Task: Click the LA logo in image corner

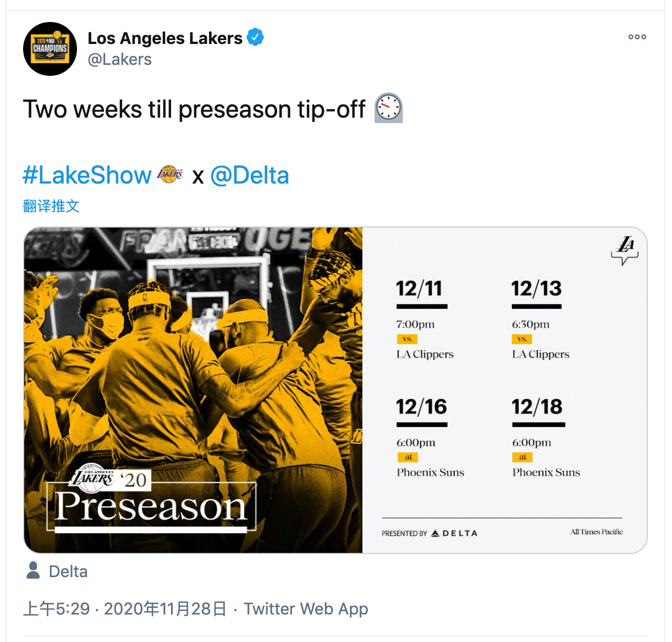Action: pos(625,250)
